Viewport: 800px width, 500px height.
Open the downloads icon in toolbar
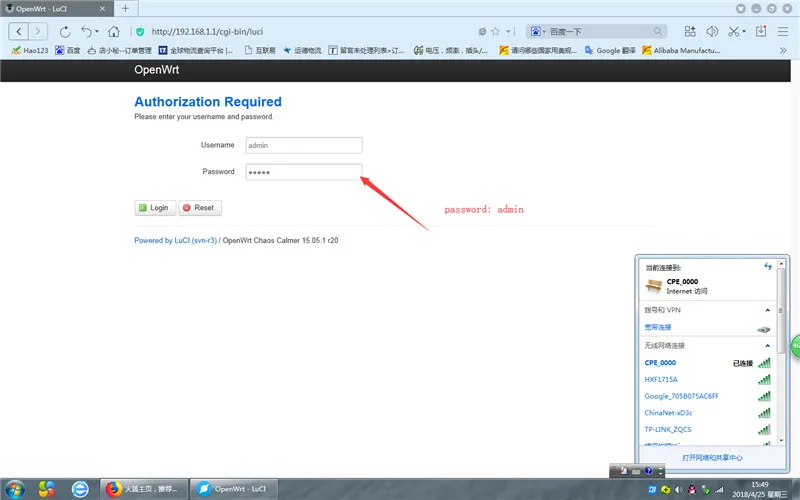point(761,31)
